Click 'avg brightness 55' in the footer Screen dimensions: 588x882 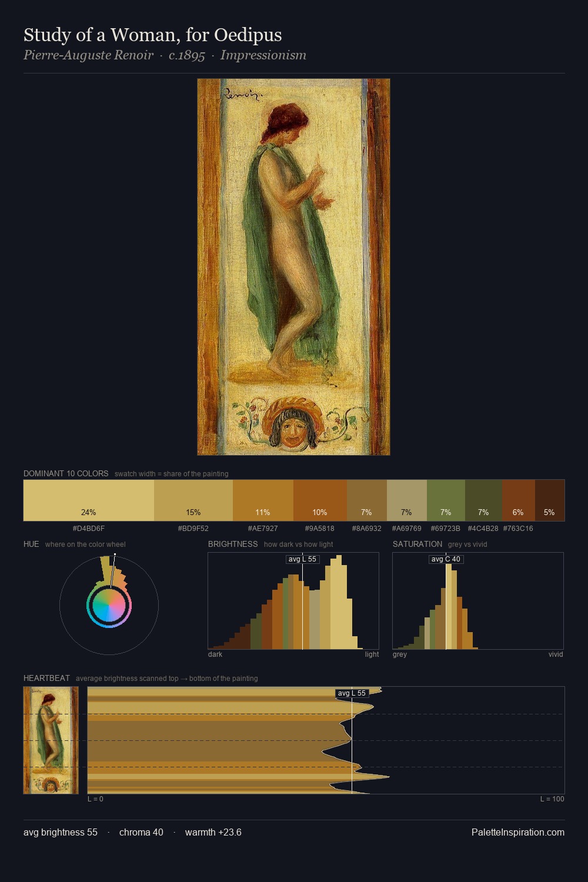(61, 832)
